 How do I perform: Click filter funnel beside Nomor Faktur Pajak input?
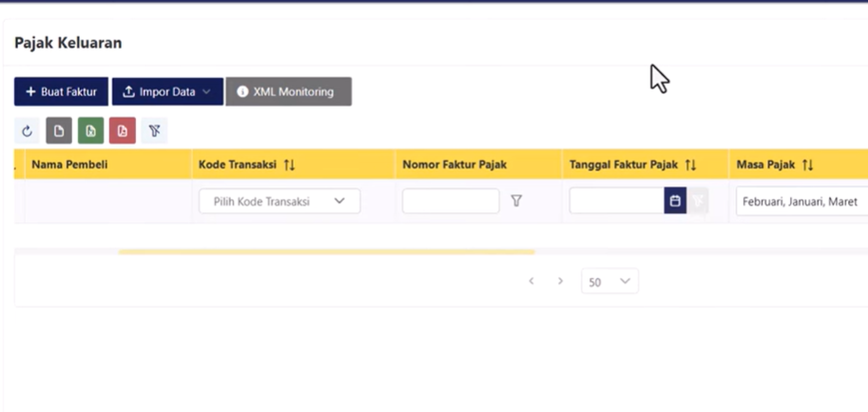coord(516,201)
